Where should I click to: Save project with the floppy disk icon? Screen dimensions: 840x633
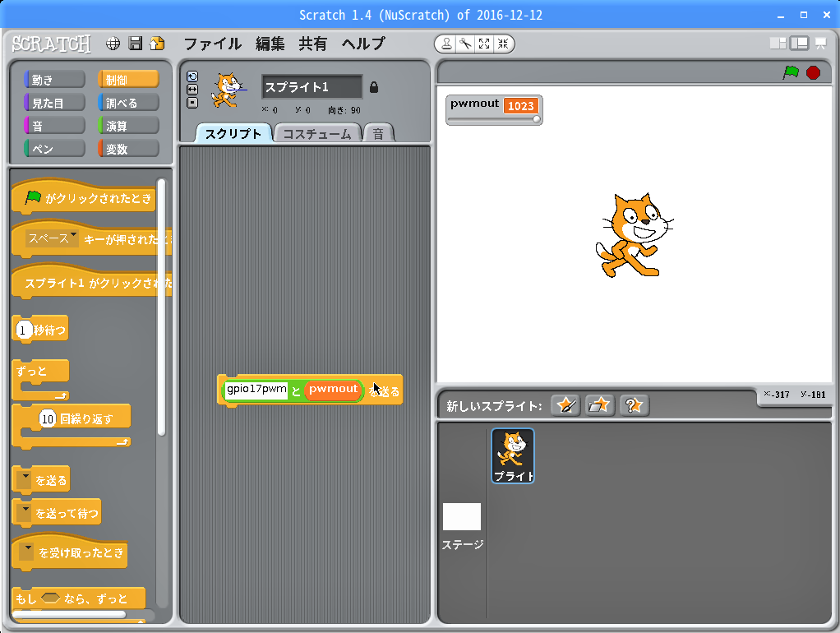click(136, 44)
